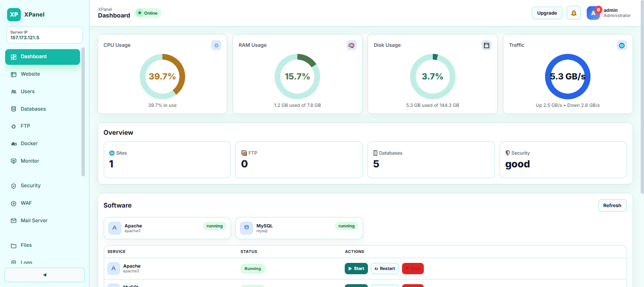Click the WAF shield icon in sidebar
The image size is (644, 287).
[13, 203]
